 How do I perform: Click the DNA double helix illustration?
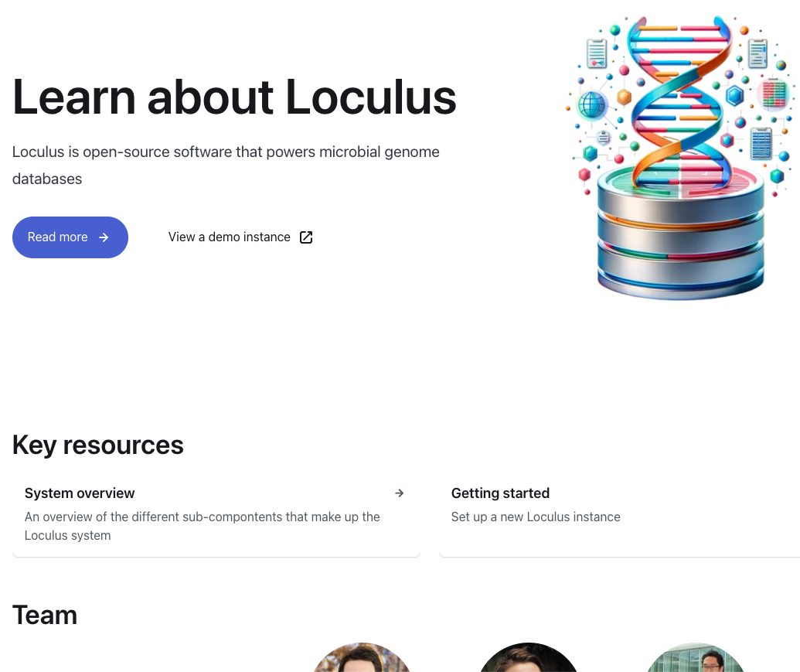(679, 102)
